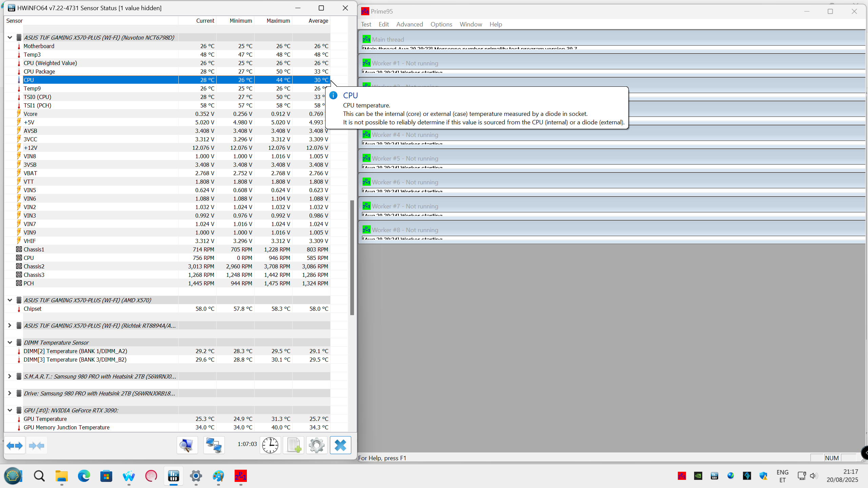868x488 pixels.
Task: Click the HWiNFO64 title bar app icon
Action: [x=12, y=8]
